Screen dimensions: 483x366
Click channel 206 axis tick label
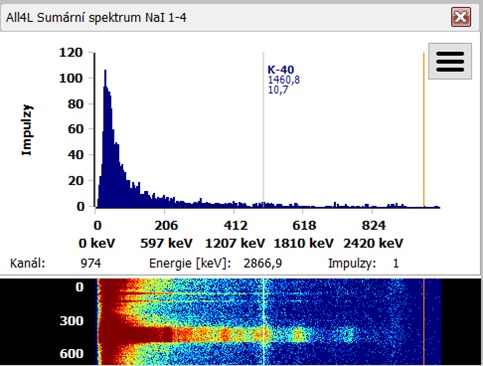pyautogui.click(x=166, y=226)
